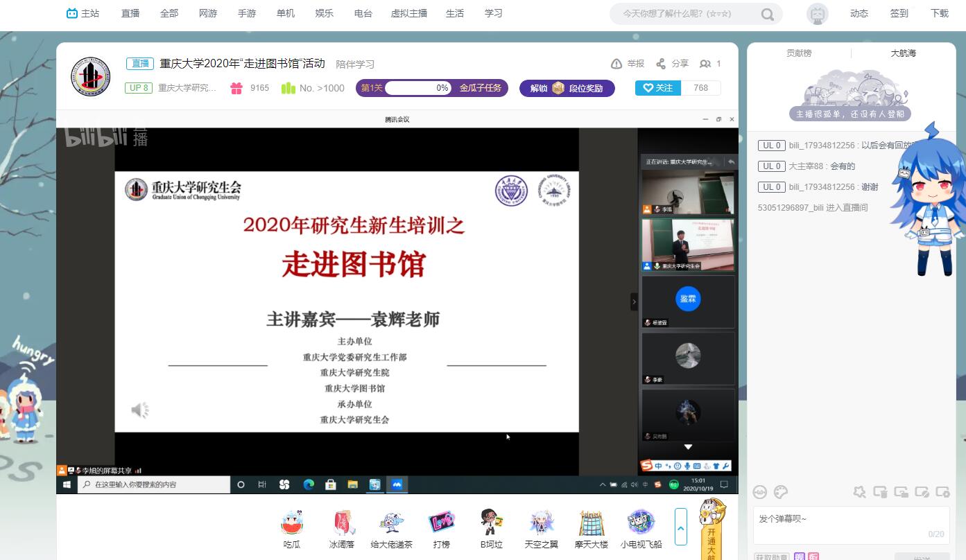Click the 鉴霖 participant avatar tile
This screenshot has height=560, width=966.
(688, 301)
